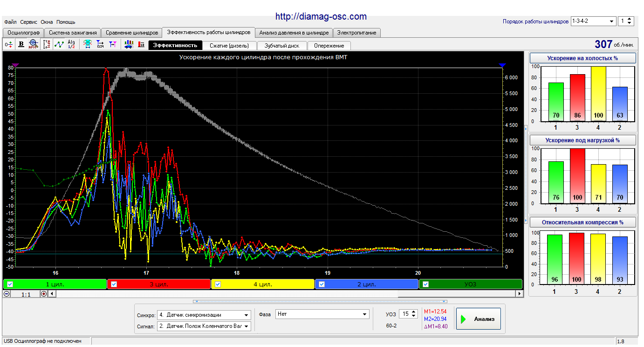This screenshot has height=347, width=644.
Task: Toggle the '2 цил.' checkbox
Action: tap(322, 284)
